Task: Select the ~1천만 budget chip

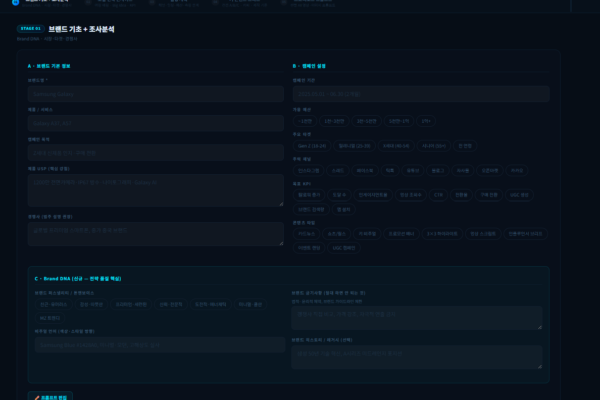Action: (x=305, y=121)
